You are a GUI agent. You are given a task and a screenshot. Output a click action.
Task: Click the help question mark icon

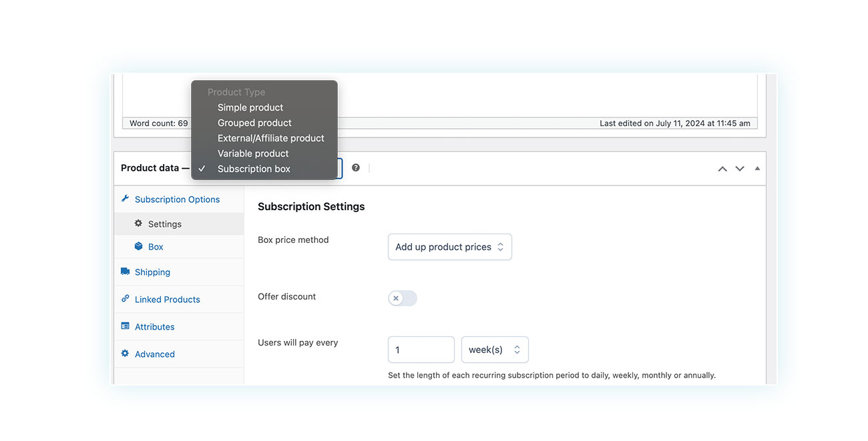tap(356, 168)
